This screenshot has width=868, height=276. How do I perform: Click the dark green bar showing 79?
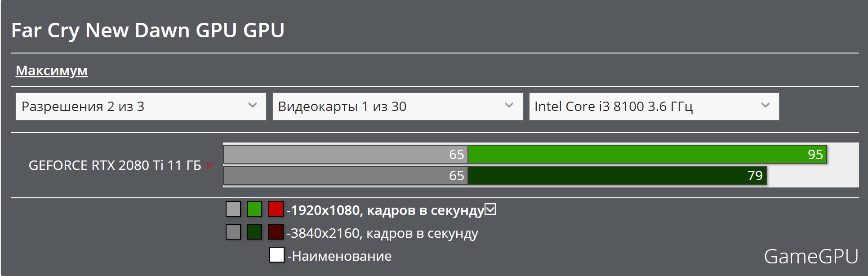(x=617, y=175)
